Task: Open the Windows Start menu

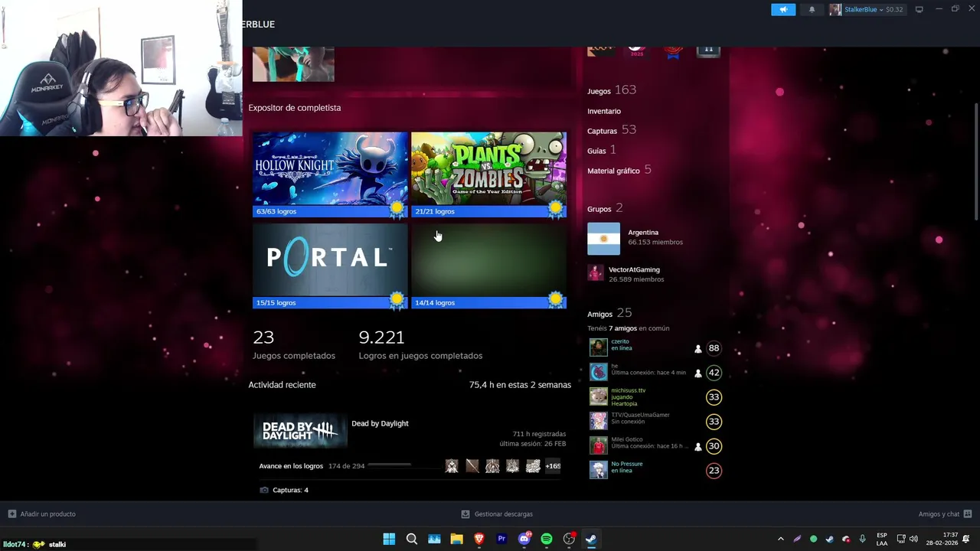Action: 389,539
